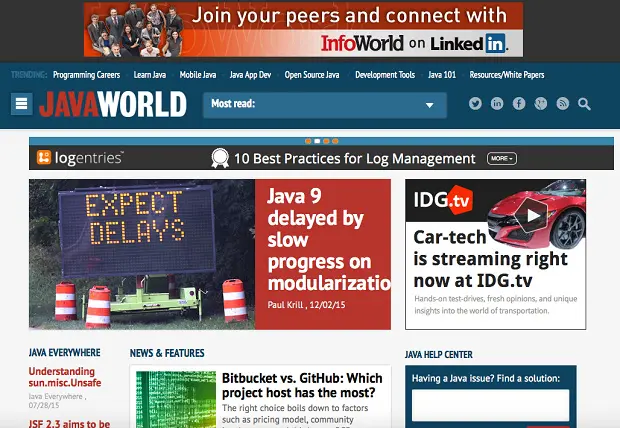Open Open Source Java trending link

pos(312,75)
